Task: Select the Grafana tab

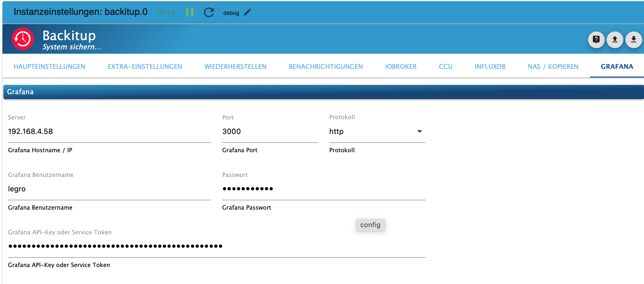Action: [x=617, y=67]
